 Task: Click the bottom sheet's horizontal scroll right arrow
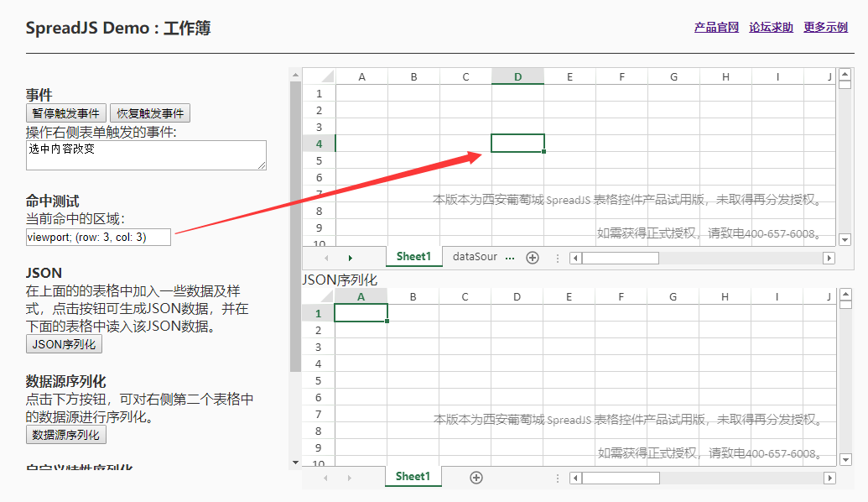click(x=829, y=478)
